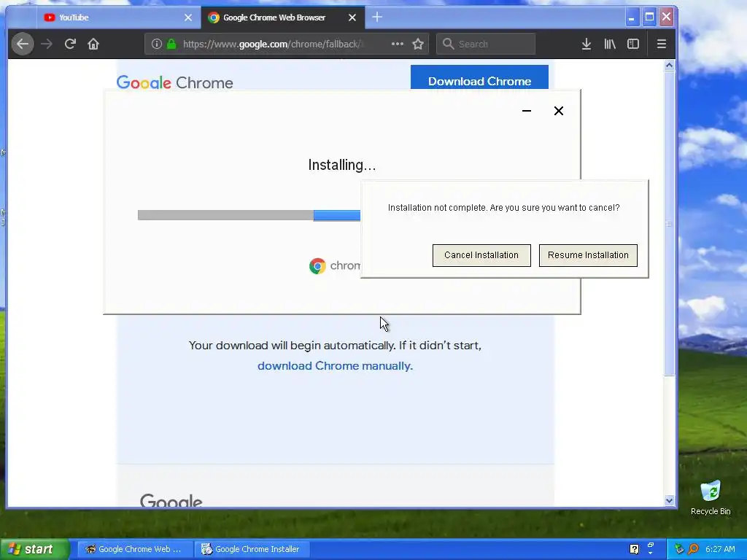Reload the current page
747x560 pixels.
70,44
